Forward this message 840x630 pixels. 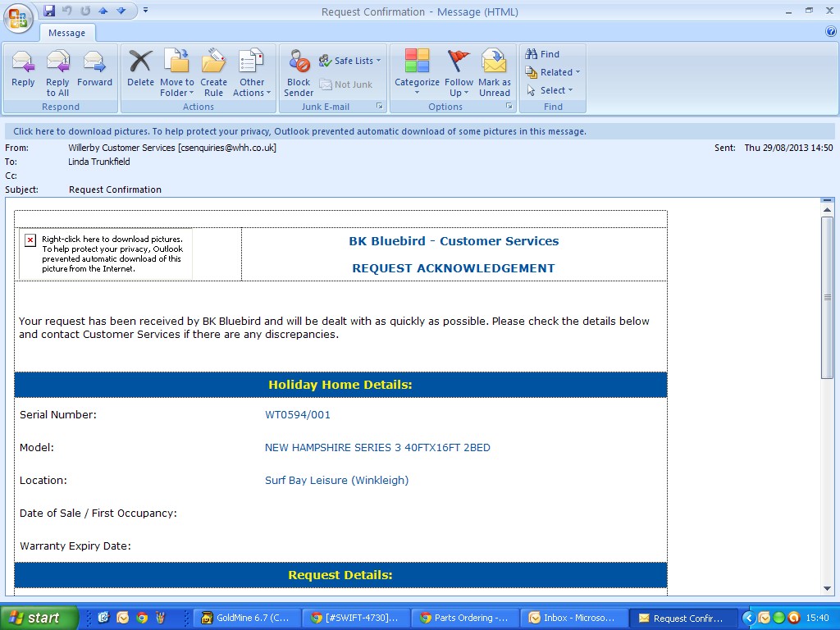94,70
